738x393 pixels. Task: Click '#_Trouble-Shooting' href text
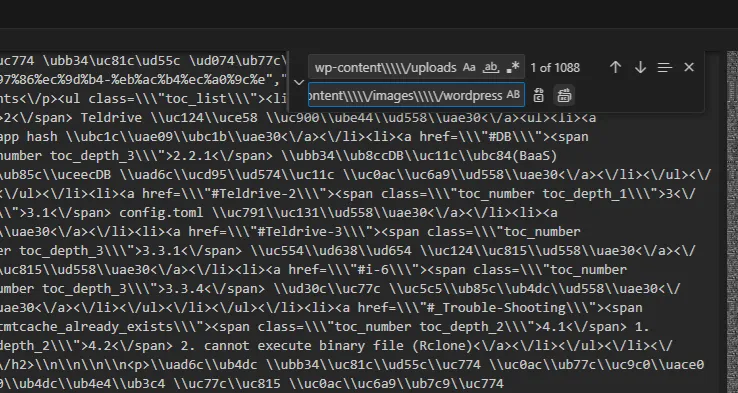[500, 308]
